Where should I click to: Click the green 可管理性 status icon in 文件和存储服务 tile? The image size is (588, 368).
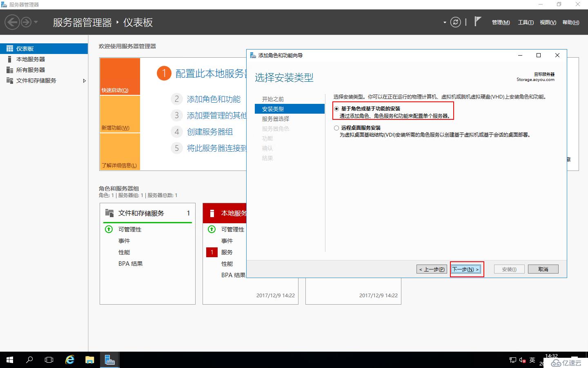109,229
